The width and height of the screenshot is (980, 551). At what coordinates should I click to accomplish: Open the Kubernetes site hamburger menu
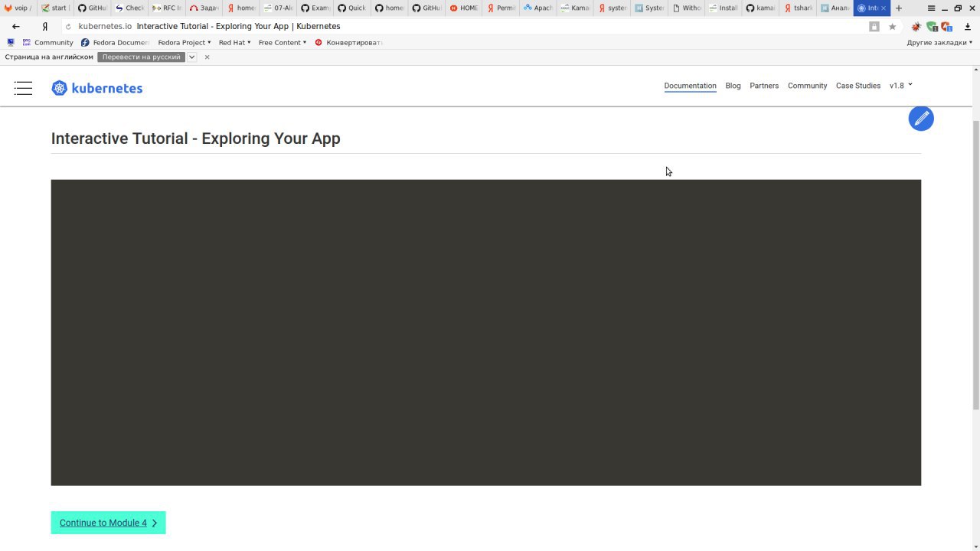coord(23,88)
